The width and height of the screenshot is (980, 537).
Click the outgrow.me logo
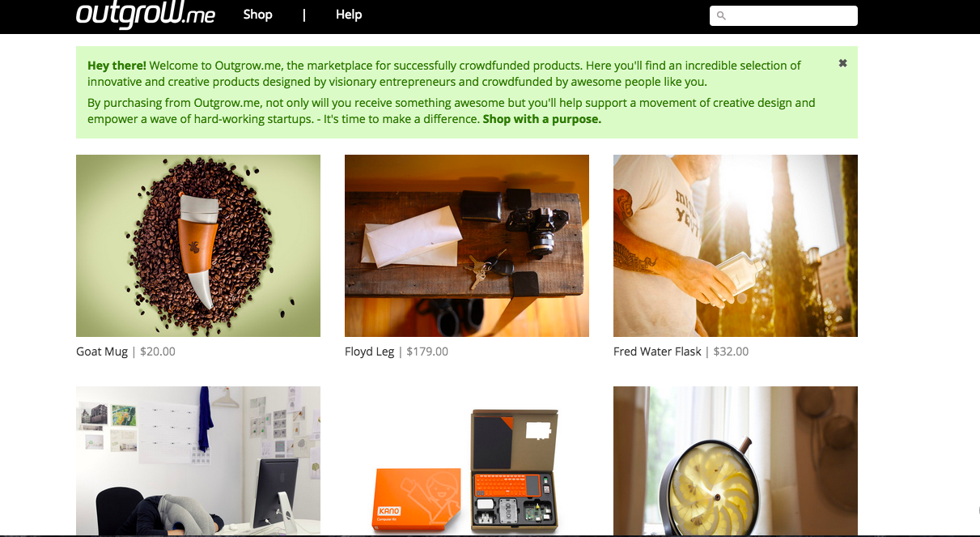click(146, 14)
